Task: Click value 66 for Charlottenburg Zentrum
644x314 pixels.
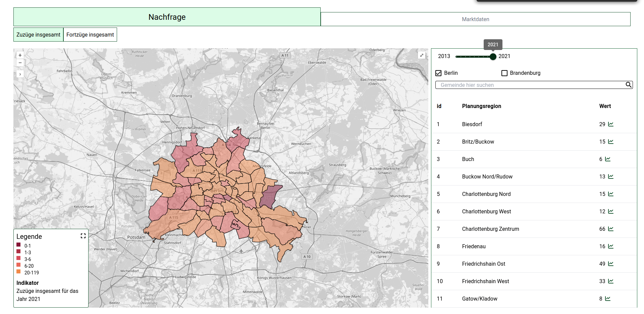Action: click(602, 229)
